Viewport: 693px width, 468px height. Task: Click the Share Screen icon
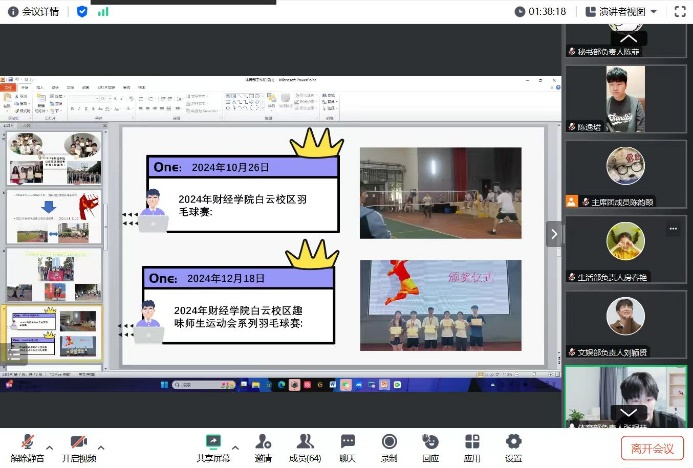(213, 442)
